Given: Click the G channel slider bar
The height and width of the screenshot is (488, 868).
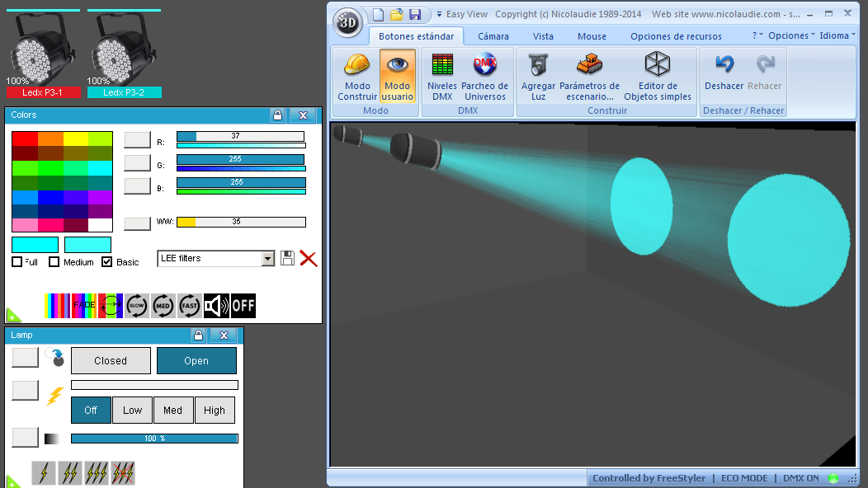Looking at the screenshot, I should pos(241,159).
